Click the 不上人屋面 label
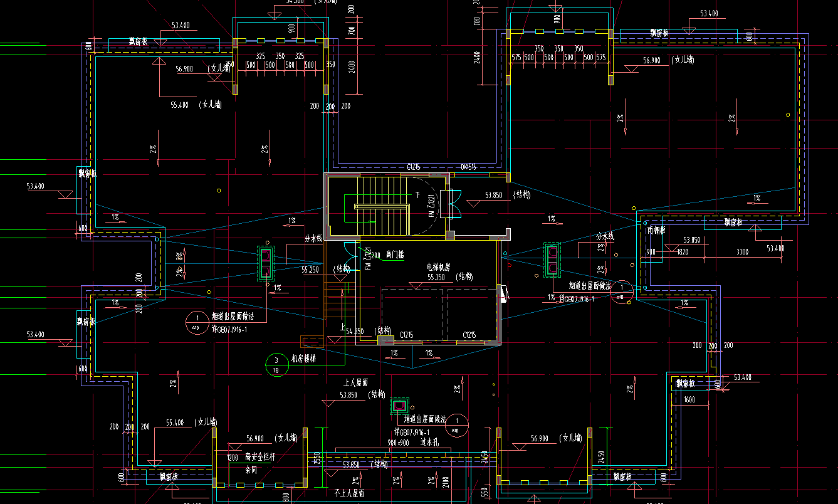The width and height of the screenshot is (838, 504). tap(350, 493)
